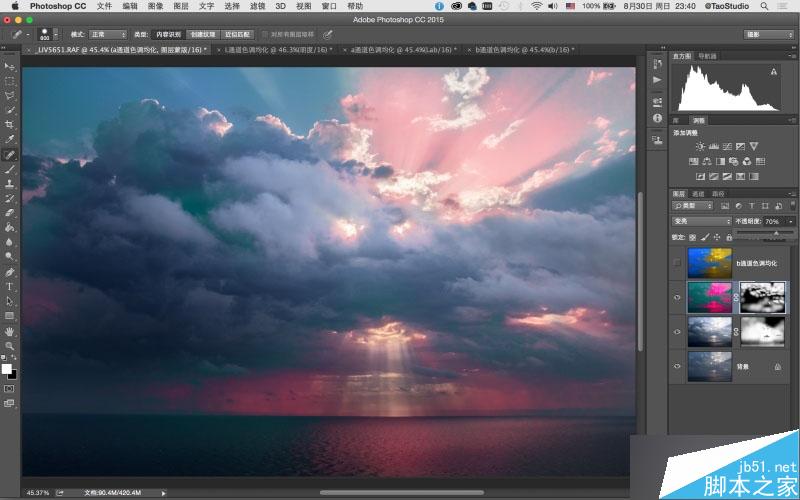Hide the 背景 layer

click(677, 366)
